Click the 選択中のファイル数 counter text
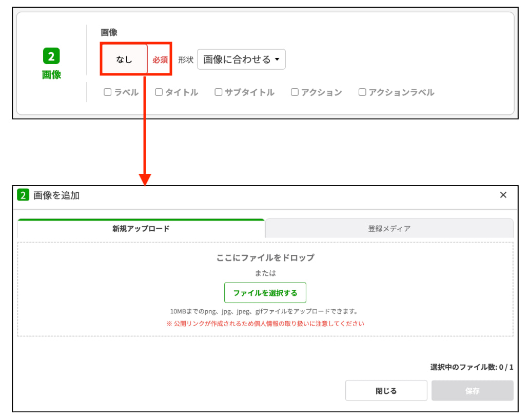Image resolution: width=528 pixels, height=420 pixels. (473, 367)
